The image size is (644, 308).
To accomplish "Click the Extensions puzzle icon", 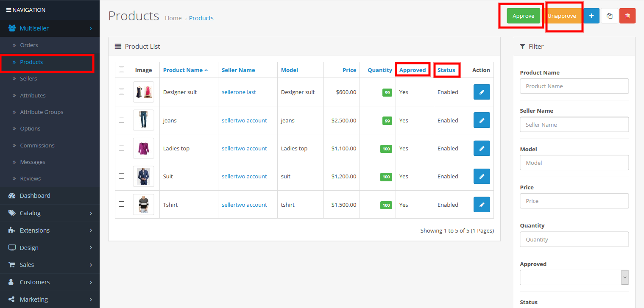I will [12, 230].
